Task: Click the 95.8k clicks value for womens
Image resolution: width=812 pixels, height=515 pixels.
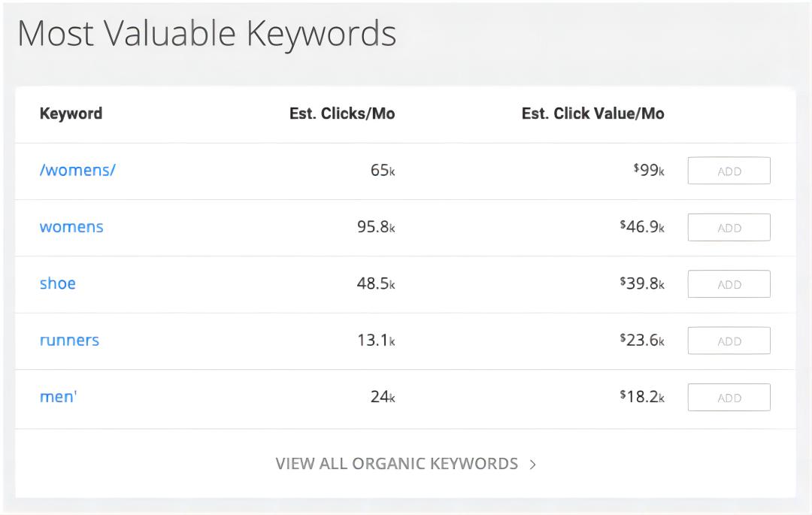Action: (375, 227)
